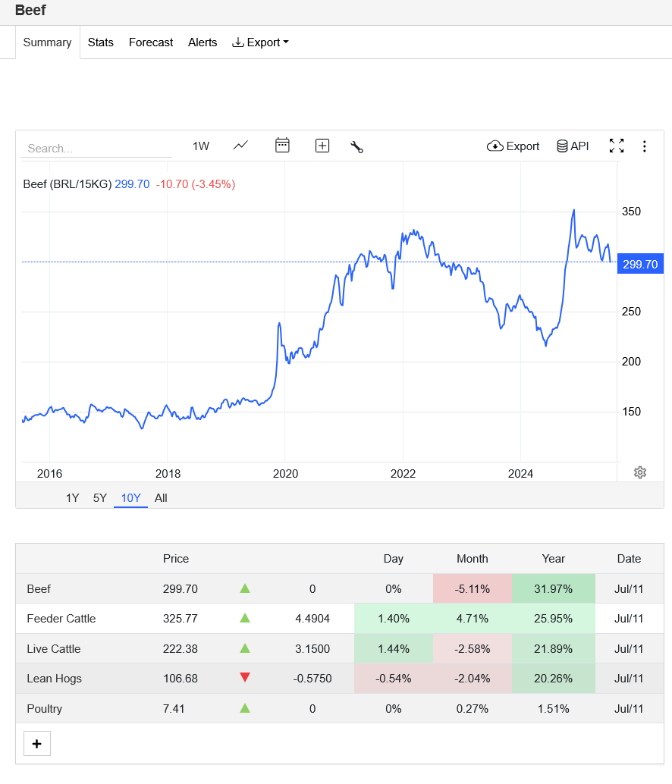Click the -10.70 (-3.45%) change value
Screen dimensions: 672x784
point(196,184)
